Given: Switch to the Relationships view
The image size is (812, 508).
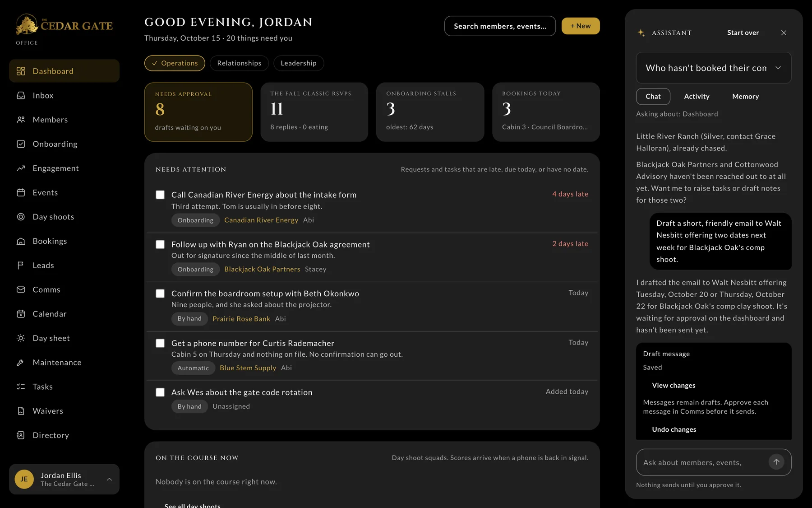Looking at the screenshot, I should pos(239,63).
